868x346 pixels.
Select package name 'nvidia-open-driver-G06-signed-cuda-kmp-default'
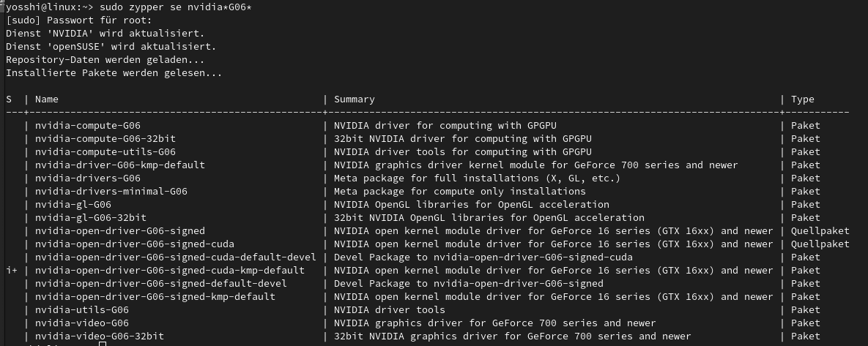pos(170,270)
